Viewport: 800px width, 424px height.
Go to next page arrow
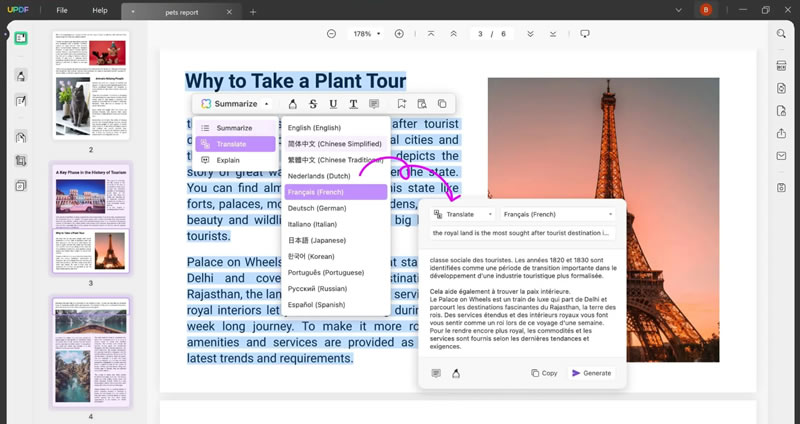[531, 34]
